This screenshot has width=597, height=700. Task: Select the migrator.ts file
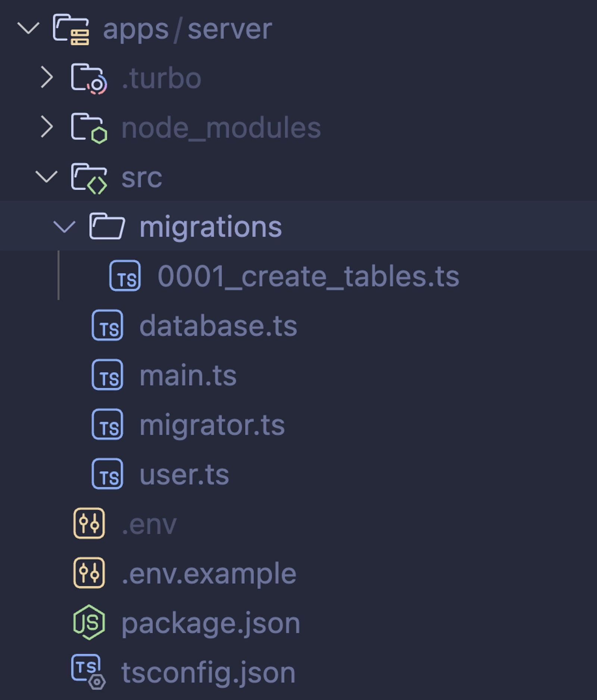coord(212,425)
